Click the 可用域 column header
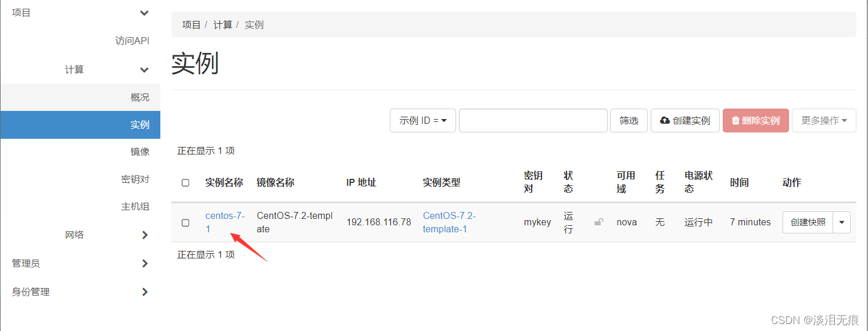 tap(626, 182)
